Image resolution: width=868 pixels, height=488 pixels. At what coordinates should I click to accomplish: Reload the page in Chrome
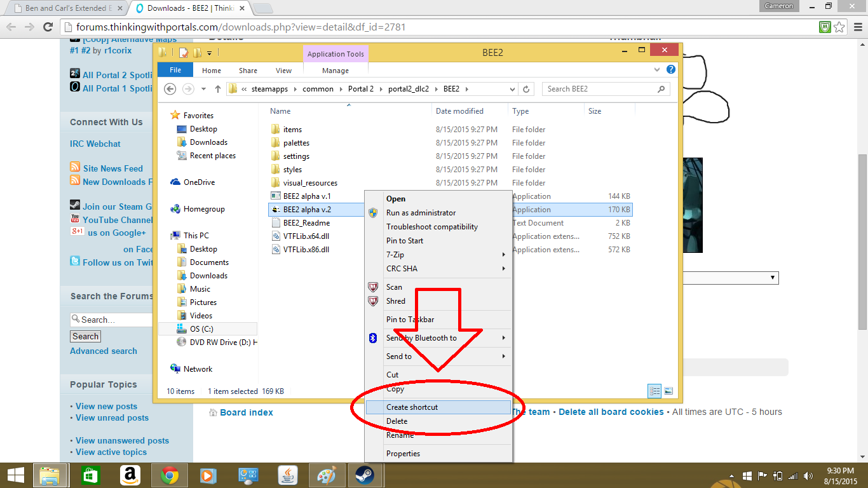[48, 27]
